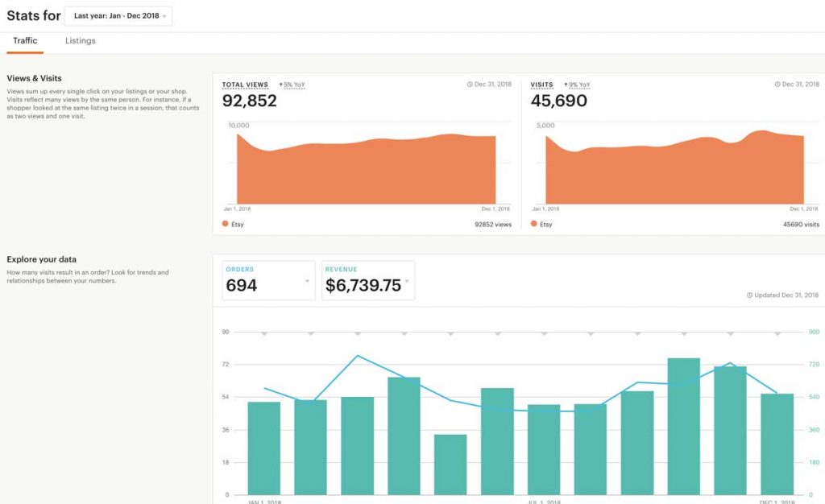Click the small arrow in the ORDERS box
825x504 pixels.
click(307, 281)
